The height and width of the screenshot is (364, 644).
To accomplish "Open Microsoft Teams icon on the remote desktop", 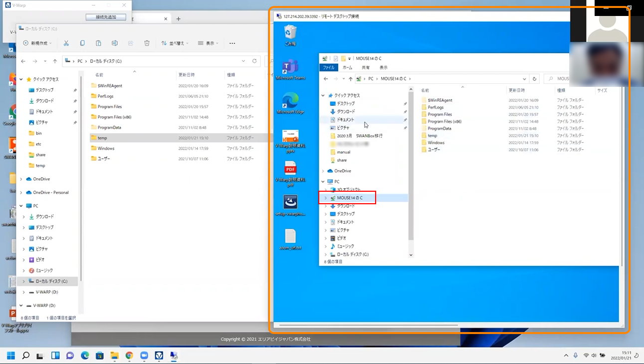I will (290, 70).
